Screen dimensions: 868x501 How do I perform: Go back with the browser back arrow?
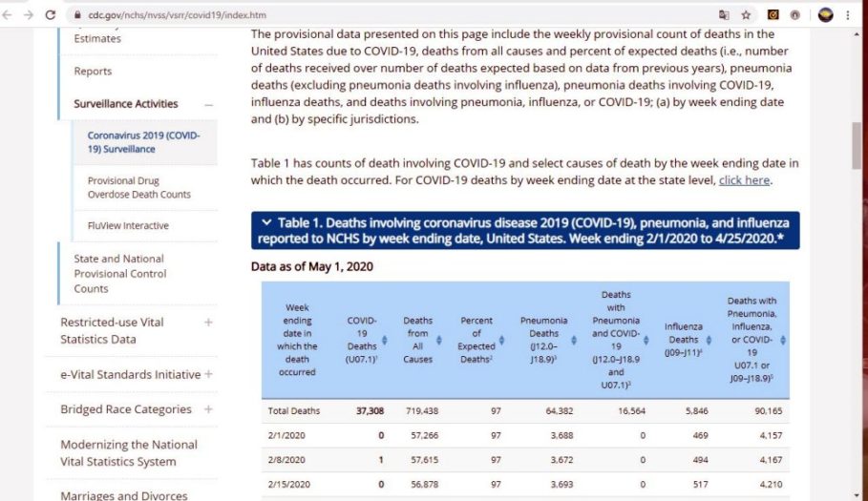click(x=8, y=15)
